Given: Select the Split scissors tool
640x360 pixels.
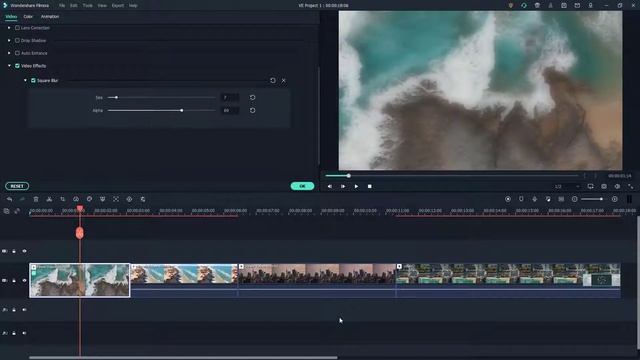Looking at the screenshot, I should pos(49,199).
